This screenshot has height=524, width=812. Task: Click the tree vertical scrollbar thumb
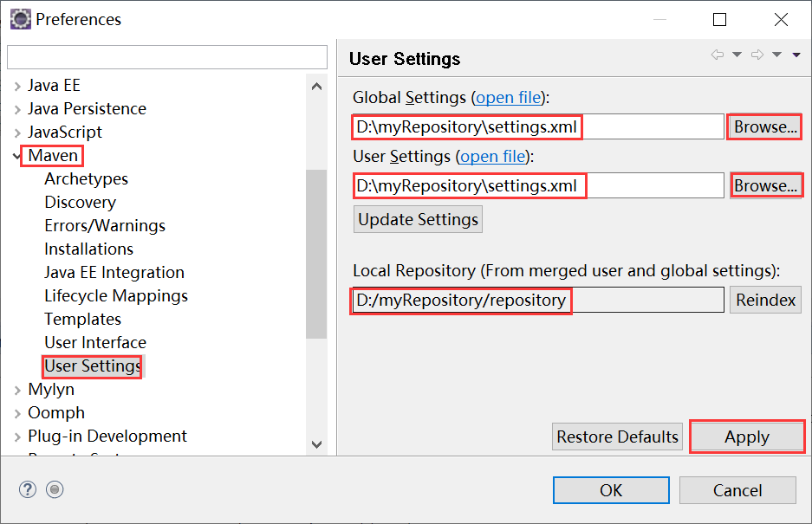tap(316, 254)
